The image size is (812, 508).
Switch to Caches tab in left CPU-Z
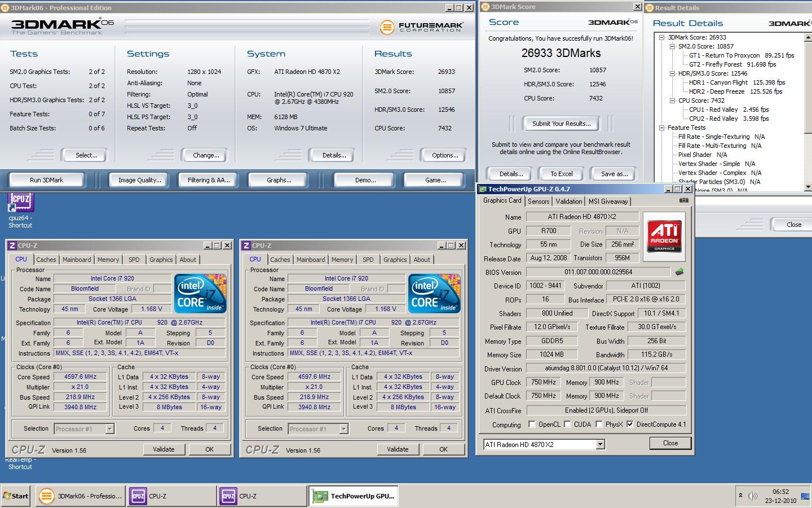[46, 260]
